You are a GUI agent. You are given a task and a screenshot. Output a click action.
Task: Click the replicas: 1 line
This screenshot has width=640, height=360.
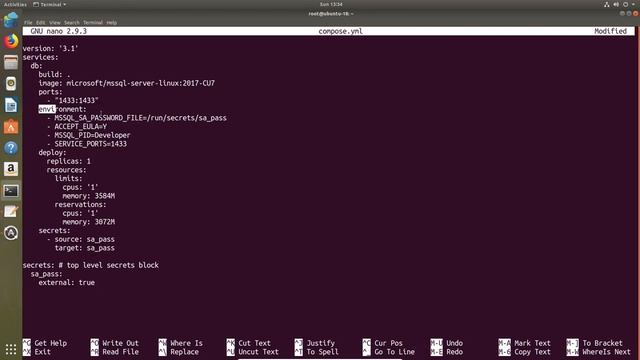click(x=69, y=161)
